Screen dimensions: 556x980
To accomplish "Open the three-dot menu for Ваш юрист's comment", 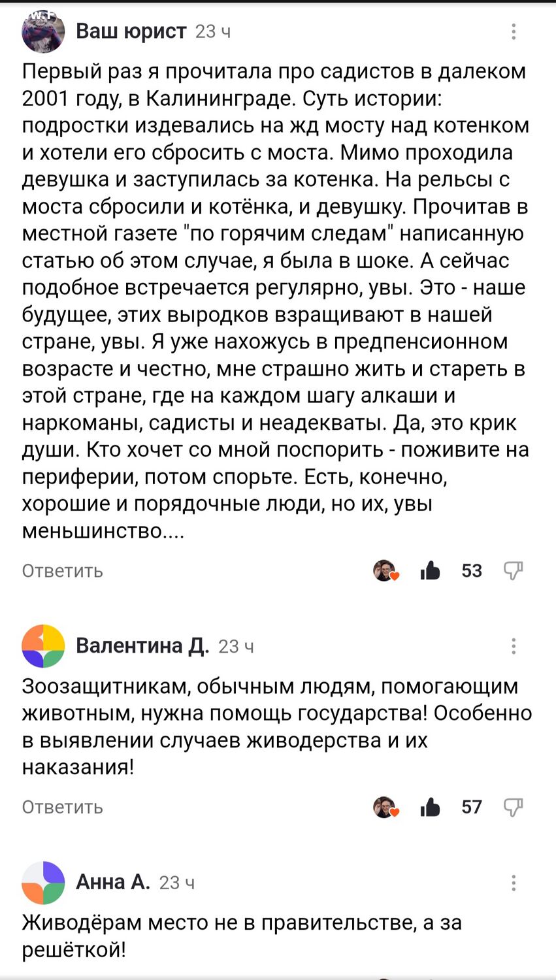I will click(514, 31).
